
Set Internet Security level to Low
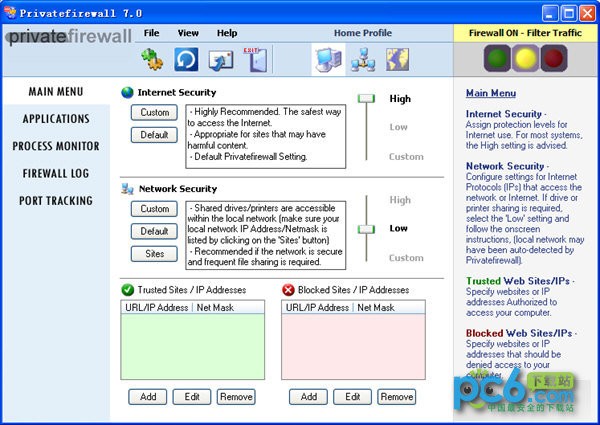tap(398, 127)
